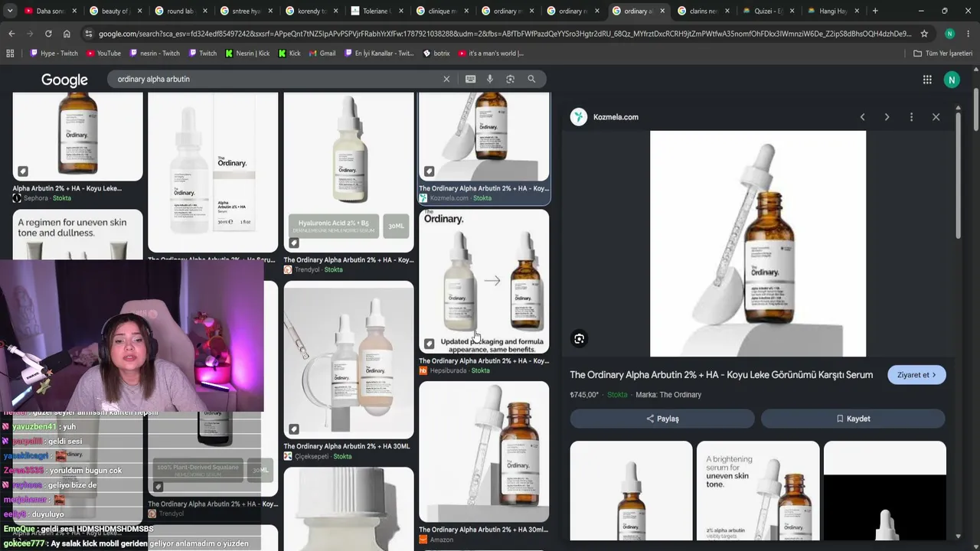Viewport: 980px width, 551px height.
Task: Bookmark this page with the star icon
Action: [924, 34]
